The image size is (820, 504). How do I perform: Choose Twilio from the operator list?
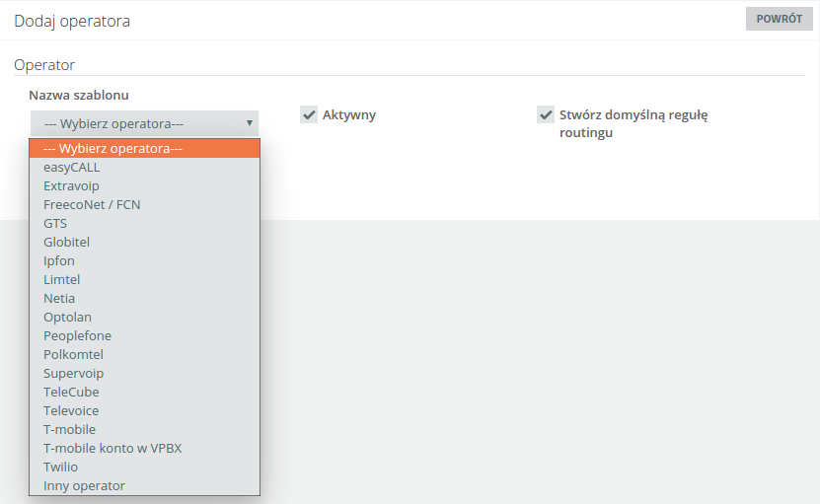(144, 468)
